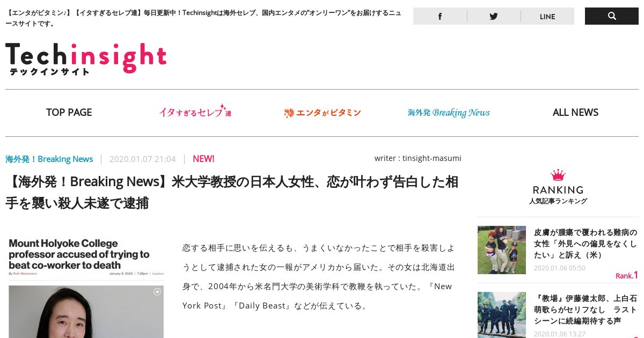This screenshot has height=338, width=644.
Task: Click the 海外発！Breaking News category link
Action: pyautogui.click(x=49, y=159)
